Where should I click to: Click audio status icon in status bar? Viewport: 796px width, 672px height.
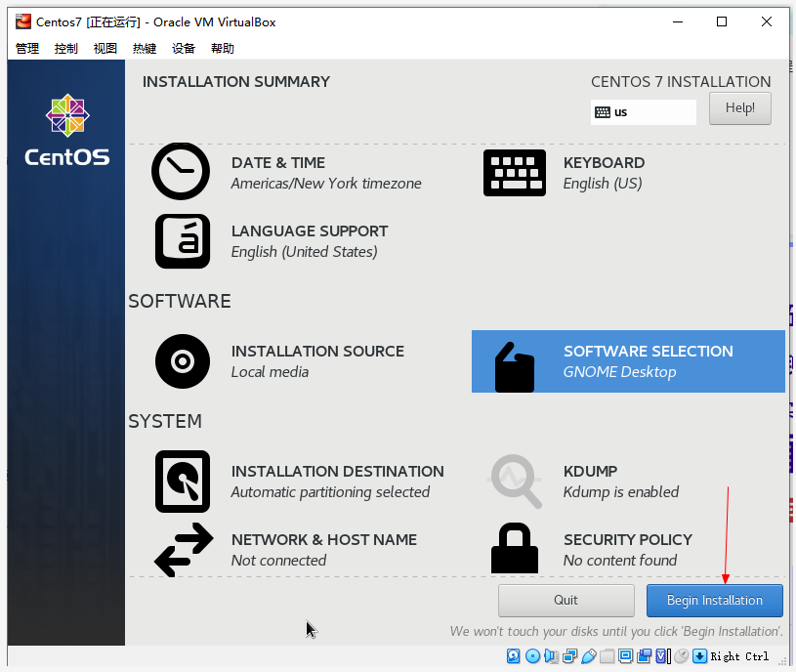click(x=551, y=656)
